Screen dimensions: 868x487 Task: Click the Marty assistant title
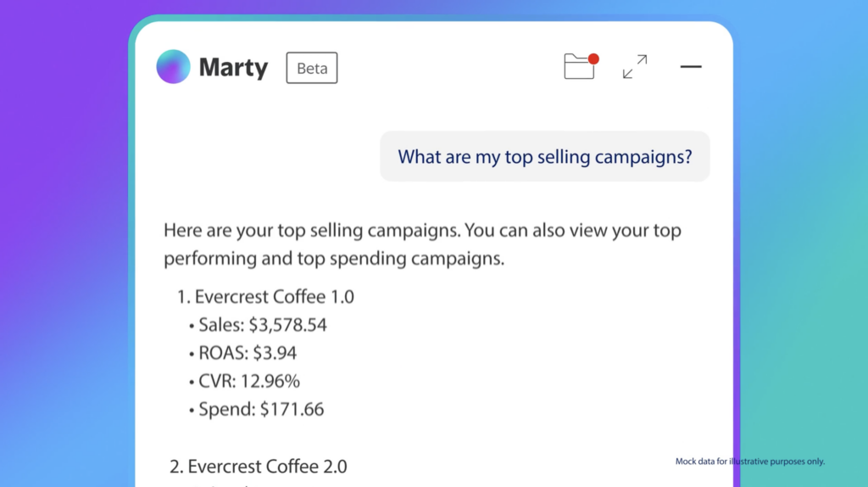coord(233,68)
